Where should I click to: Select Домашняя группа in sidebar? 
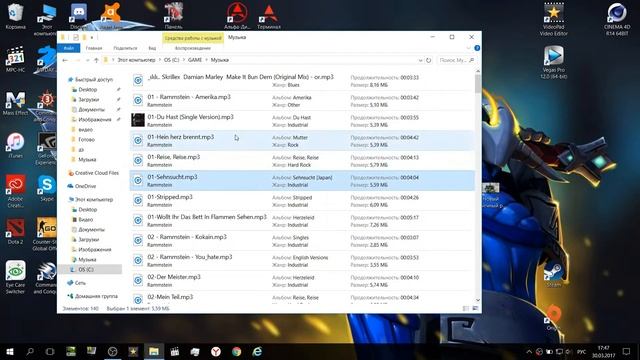96,296
